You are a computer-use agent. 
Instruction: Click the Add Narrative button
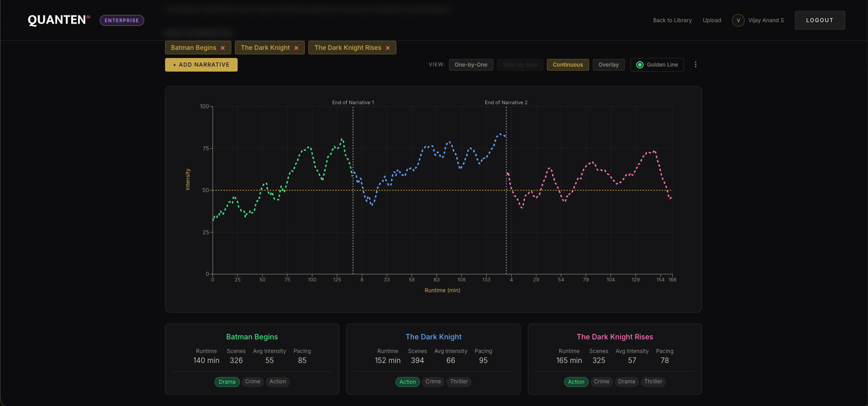point(201,65)
